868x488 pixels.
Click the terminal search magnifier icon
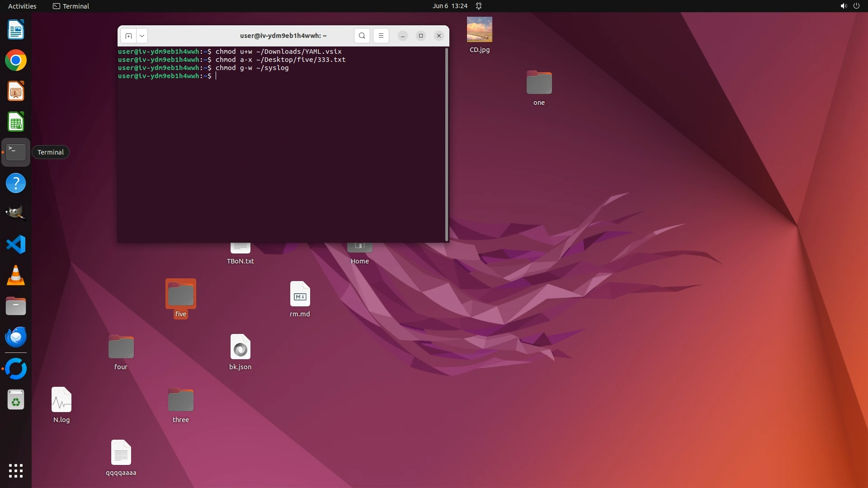point(362,36)
